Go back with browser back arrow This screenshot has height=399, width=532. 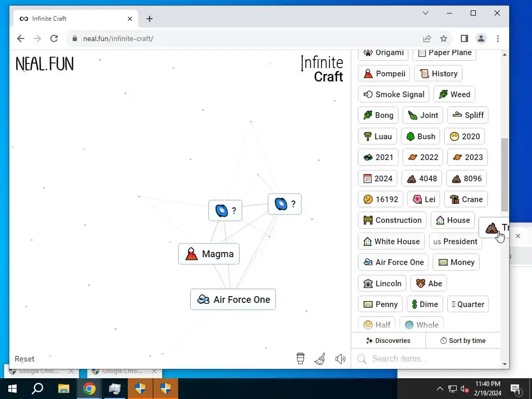21,38
